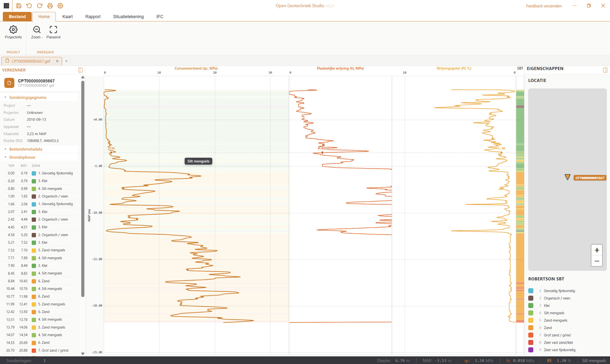610x364 pixels.
Task: Click the save icon in the title bar
Action: 19,6
